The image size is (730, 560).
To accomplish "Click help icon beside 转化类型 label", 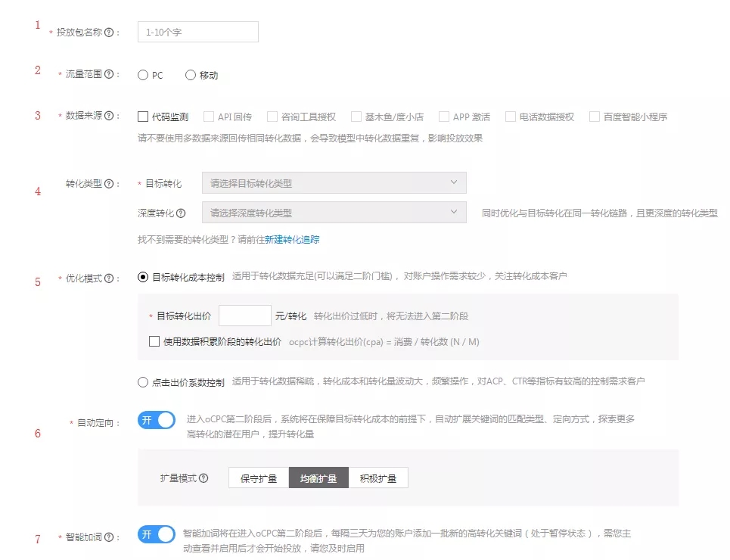I will (109, 184).
